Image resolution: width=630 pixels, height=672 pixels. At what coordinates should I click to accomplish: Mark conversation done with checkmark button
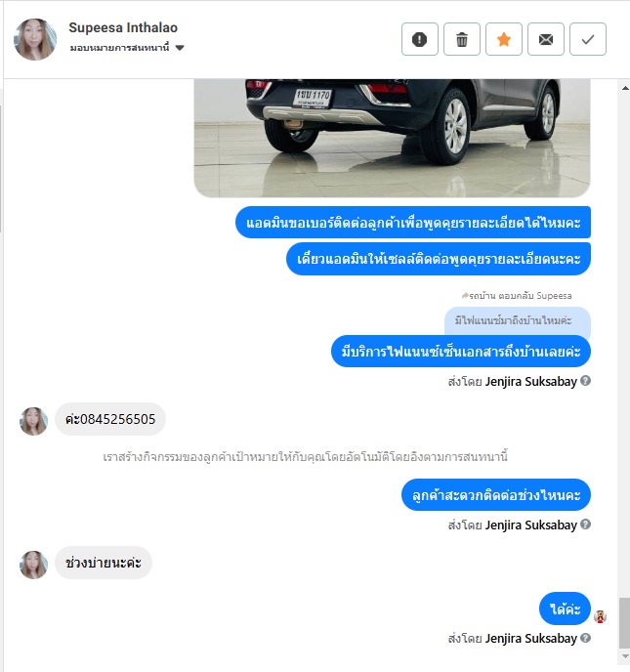tap(588, 39)
